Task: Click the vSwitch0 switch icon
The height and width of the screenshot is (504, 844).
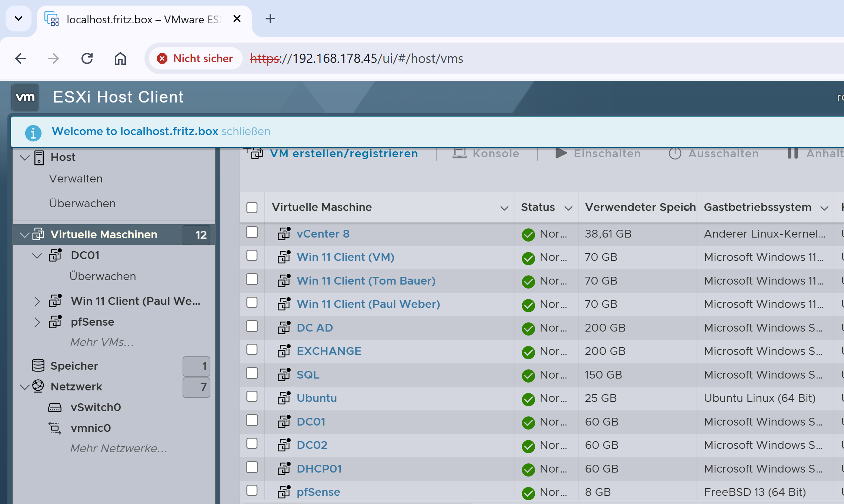Action: pyautogui.click(x=55, y=407)
